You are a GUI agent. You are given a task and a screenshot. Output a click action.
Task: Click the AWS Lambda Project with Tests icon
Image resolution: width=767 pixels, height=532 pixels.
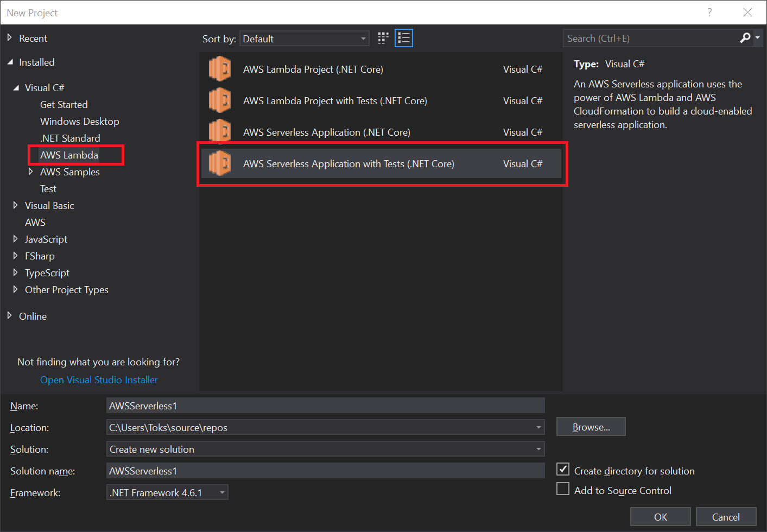coord(220,101)
